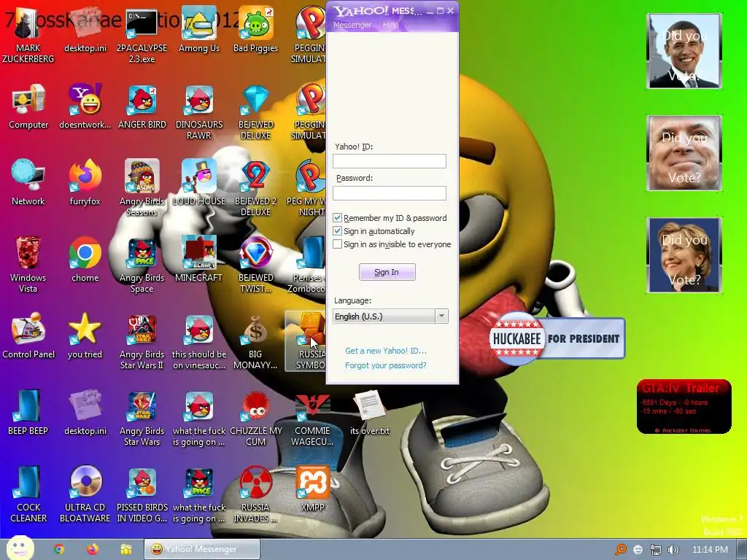Select the you tried star icon
Viewport: 747px width, 560px height.
(x=85, y=337)
